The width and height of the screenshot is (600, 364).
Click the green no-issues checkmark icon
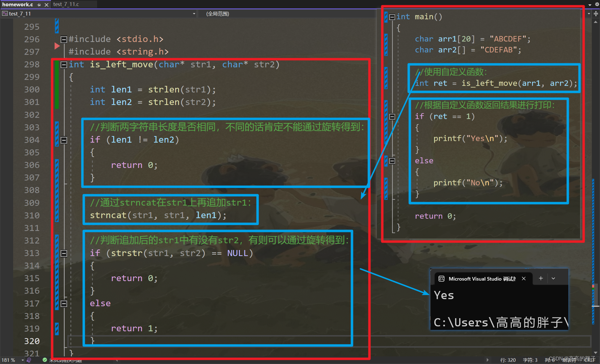pyautogui.click(x=45, y=360)
